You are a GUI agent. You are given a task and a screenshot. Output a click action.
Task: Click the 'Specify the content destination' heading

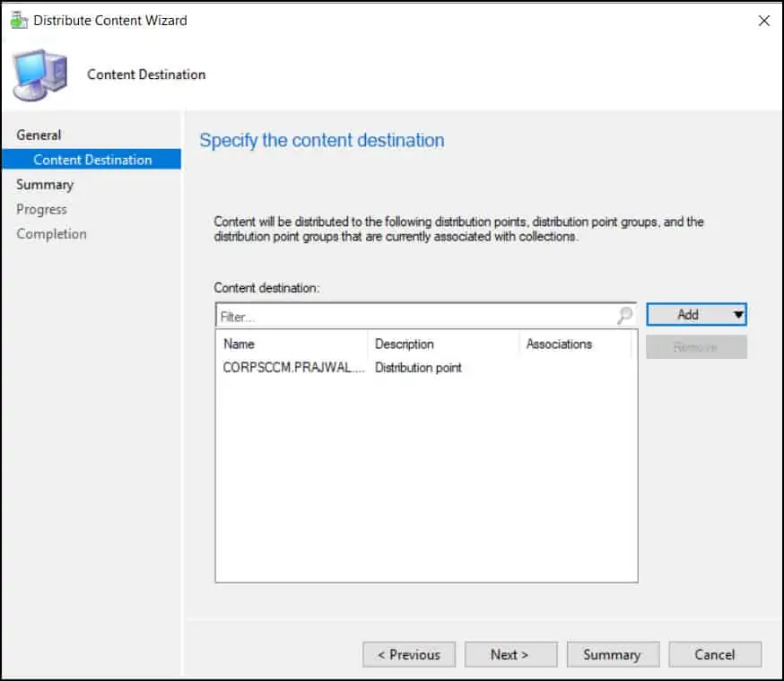pyautogui.click(x=321, y=141)
